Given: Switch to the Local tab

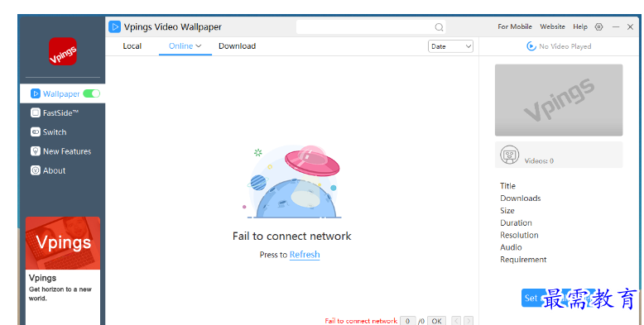Looking at the screenshot, I should (132, 46).
